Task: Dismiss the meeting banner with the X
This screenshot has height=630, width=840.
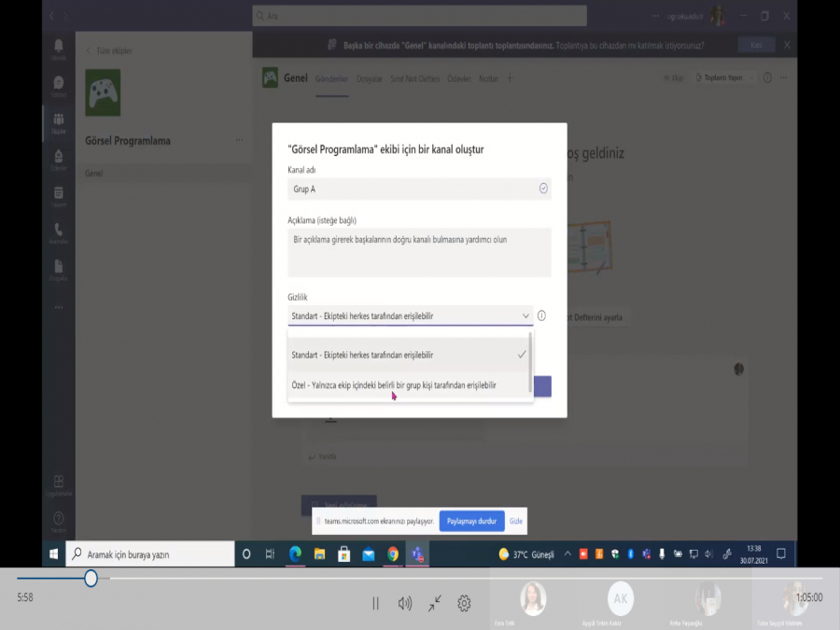Action: click(x=787, y=45)
